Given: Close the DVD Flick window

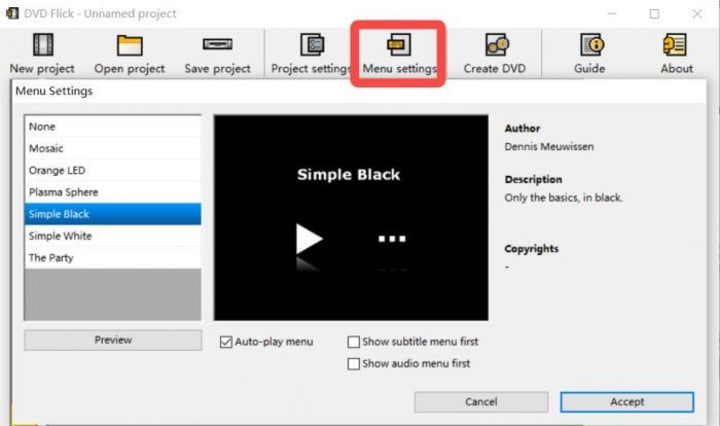Looking at the screenshot, I should [x=697, y=14].
